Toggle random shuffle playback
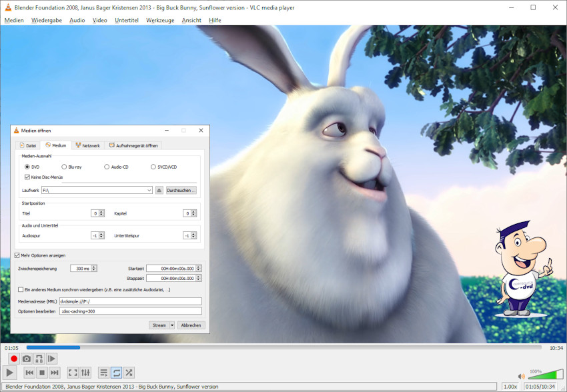 point(129,373)
